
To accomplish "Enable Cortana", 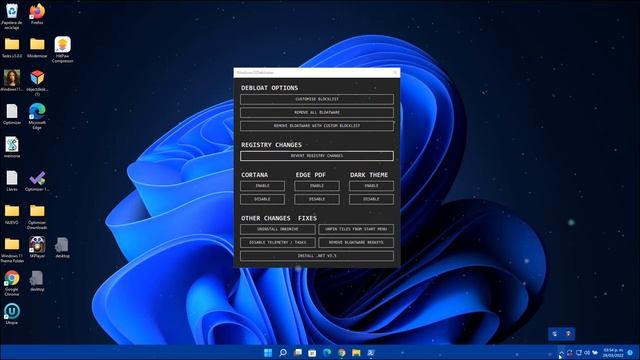I will [262, 186].
